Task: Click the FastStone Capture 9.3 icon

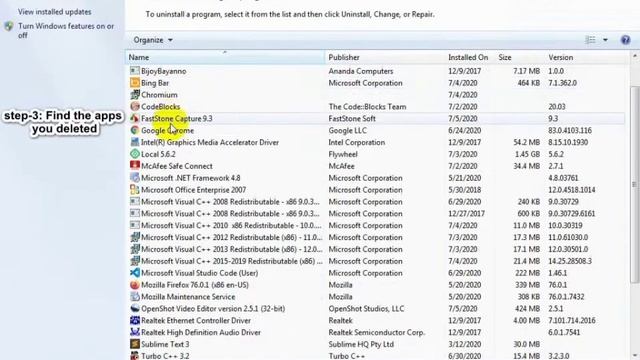Action: click(x=135, y=118)
